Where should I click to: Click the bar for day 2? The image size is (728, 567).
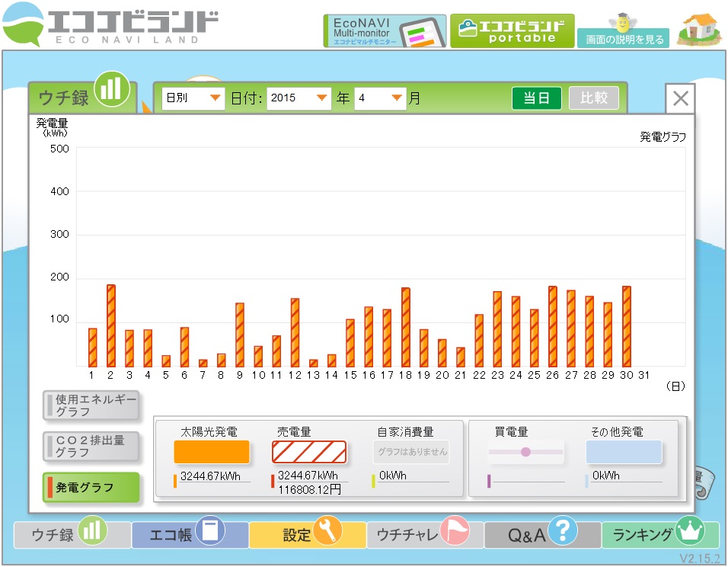[x=111, y=325]
